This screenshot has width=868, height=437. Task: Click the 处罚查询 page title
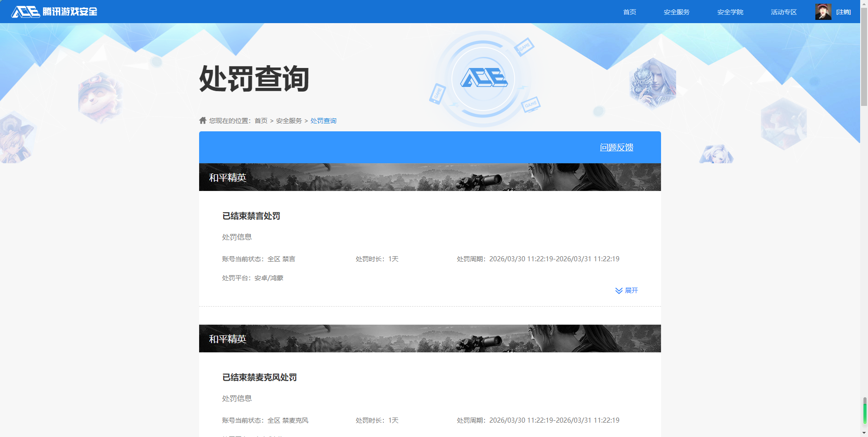[254, 79]
